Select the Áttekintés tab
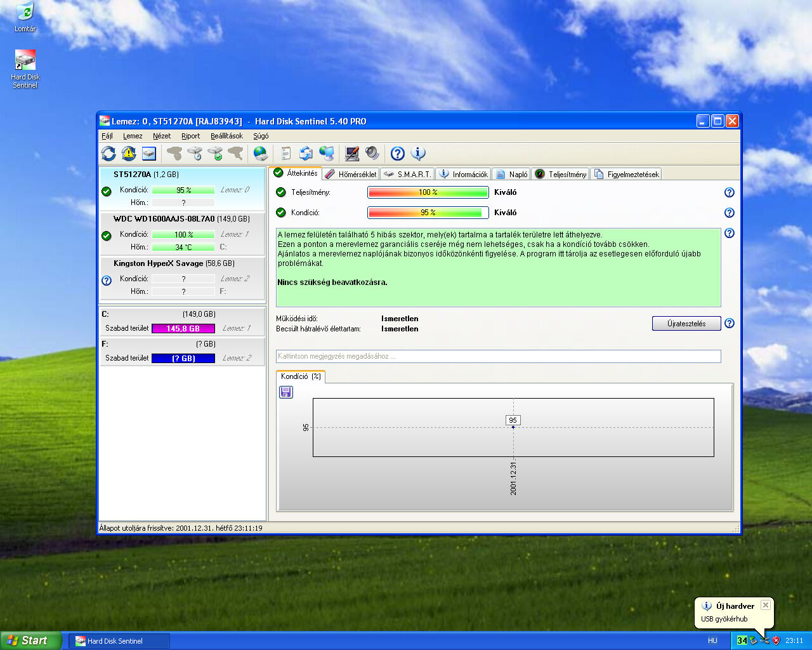This screenshot has height=650, width=812. pyautogui.click(x=296, y=173)
